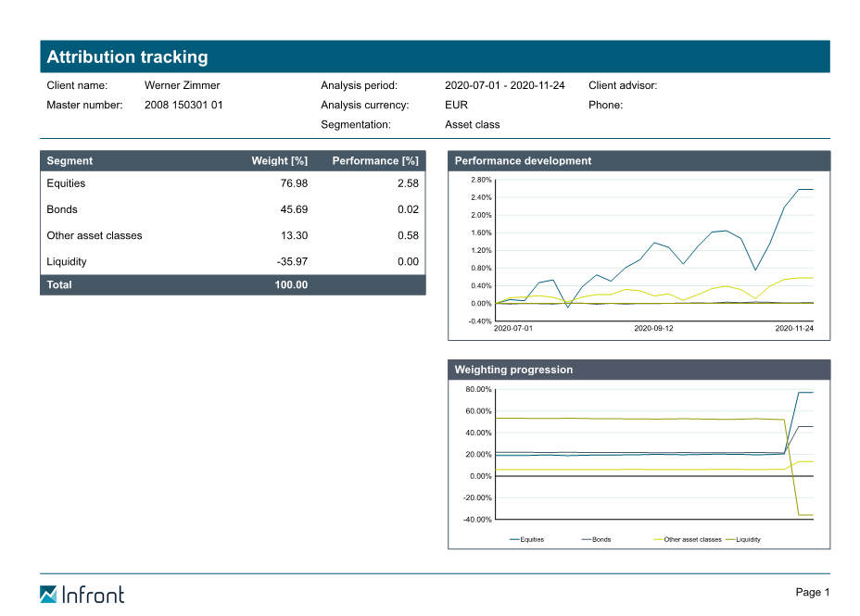This screenshot has width=860, height=616.
Task: Click the Equities legend line marker
Action: [x=514, y=539]
